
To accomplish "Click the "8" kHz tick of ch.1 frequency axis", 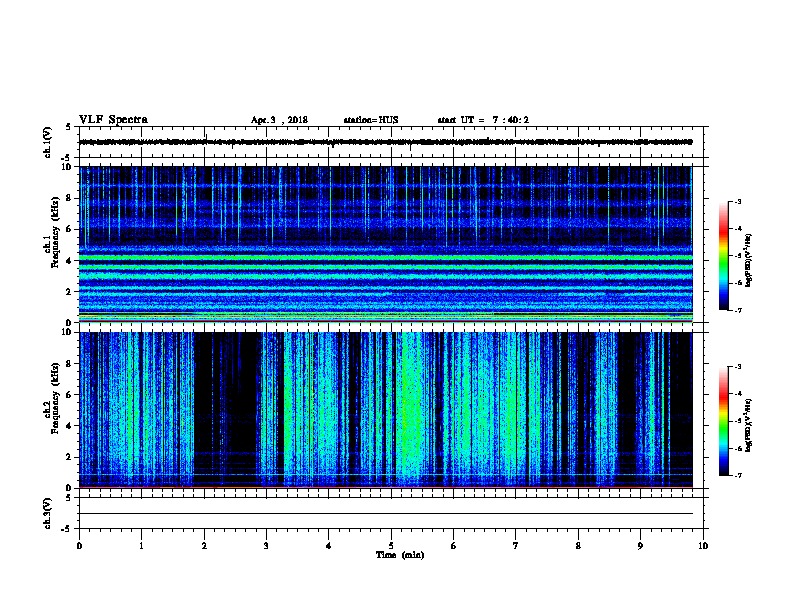I will coord(69,198).
